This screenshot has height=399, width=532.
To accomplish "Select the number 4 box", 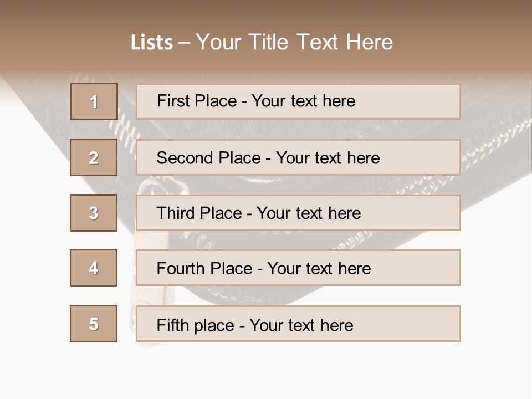I will (x=94, y=268).
